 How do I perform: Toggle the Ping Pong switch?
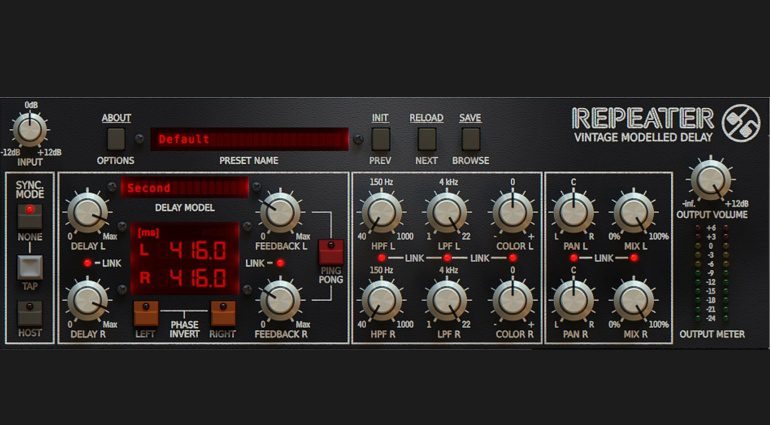(x=329, y=252)
